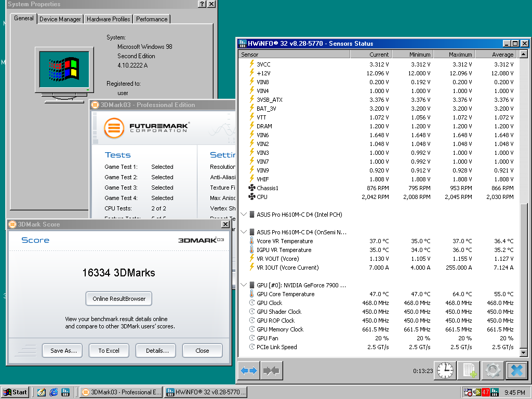Click the fan icon for Chassis1

click(252, 188)
